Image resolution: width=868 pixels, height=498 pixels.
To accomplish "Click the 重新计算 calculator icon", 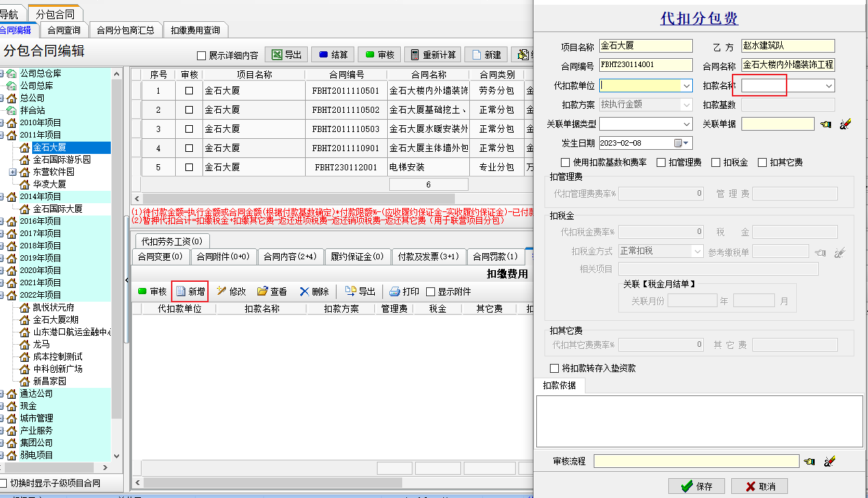I will click(414, 55).
